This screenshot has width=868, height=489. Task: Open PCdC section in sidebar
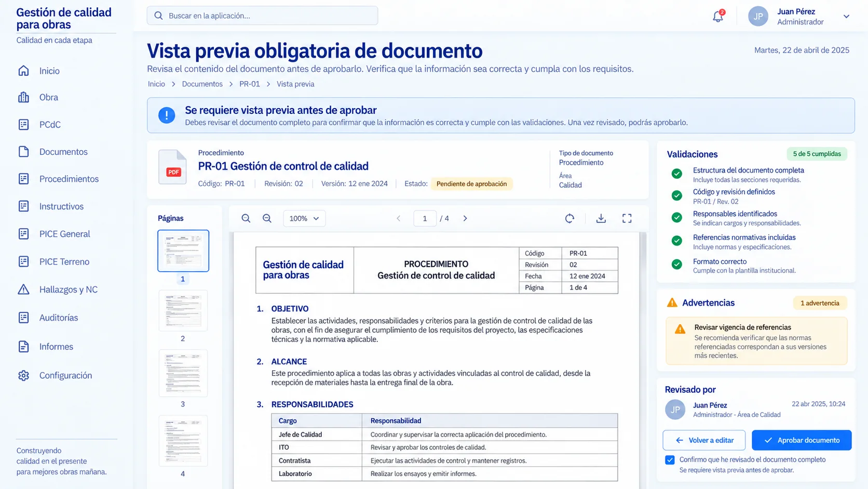click(39, 125)
